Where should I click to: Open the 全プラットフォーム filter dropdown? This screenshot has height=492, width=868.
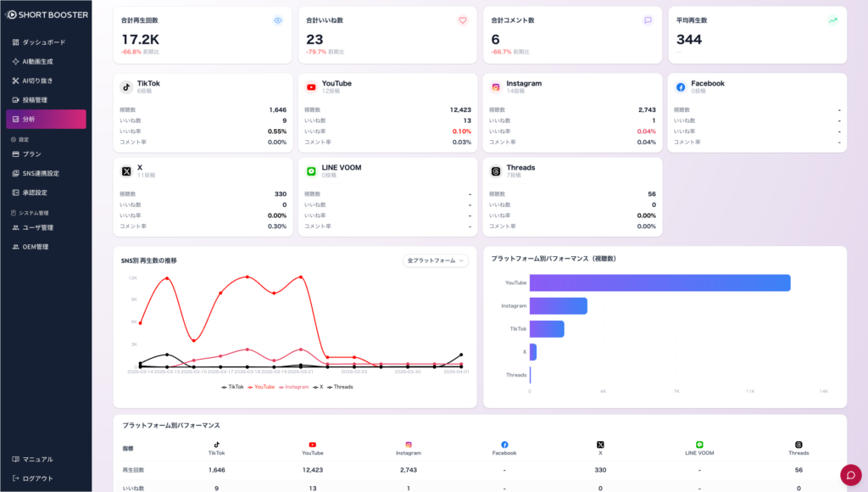click(x=436, y=261)
